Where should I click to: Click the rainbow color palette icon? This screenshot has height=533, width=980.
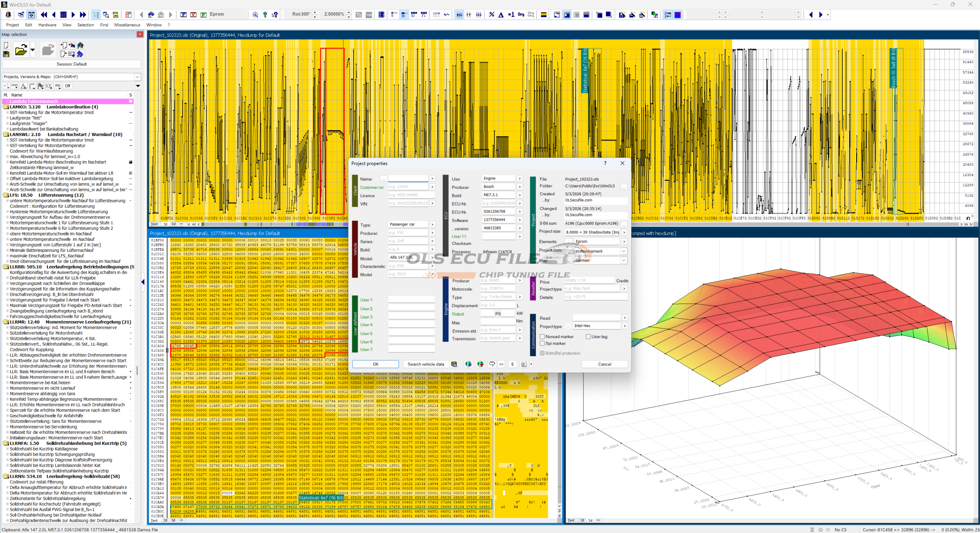[x=544, y=15]
